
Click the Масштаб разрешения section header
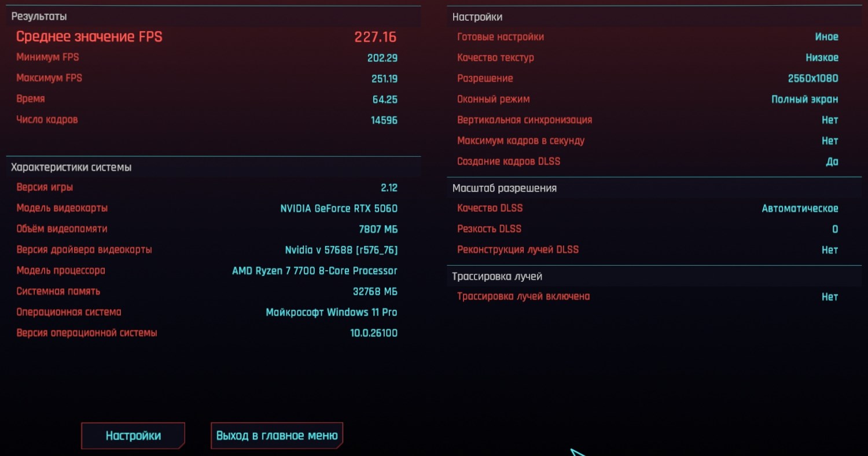click(505, 188)
